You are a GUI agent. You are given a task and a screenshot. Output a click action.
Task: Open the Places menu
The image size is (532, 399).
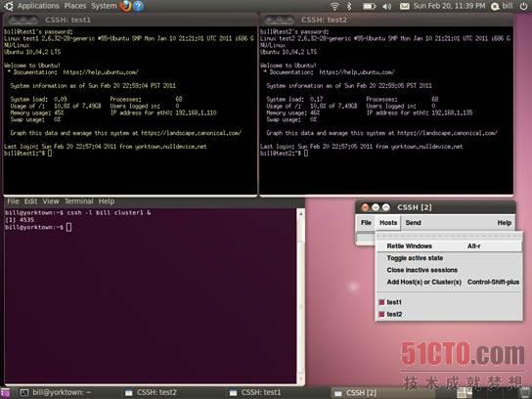coord(75,6)
